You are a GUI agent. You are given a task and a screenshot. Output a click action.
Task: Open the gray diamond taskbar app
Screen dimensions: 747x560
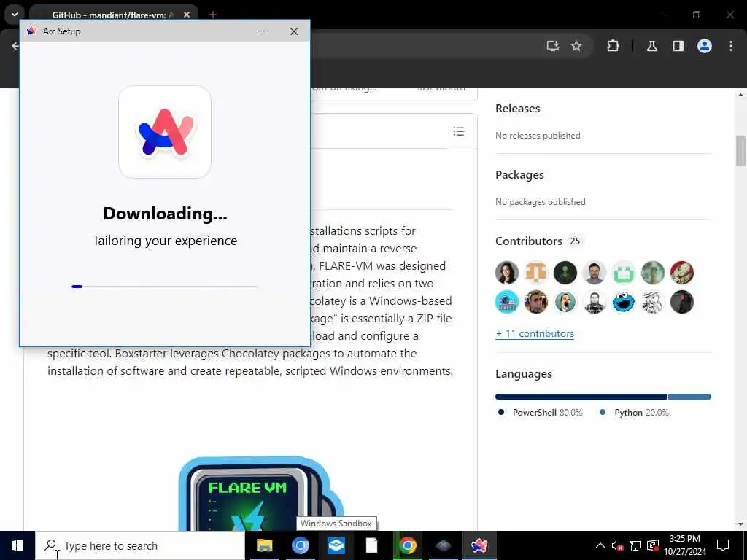tap(443, 545)
